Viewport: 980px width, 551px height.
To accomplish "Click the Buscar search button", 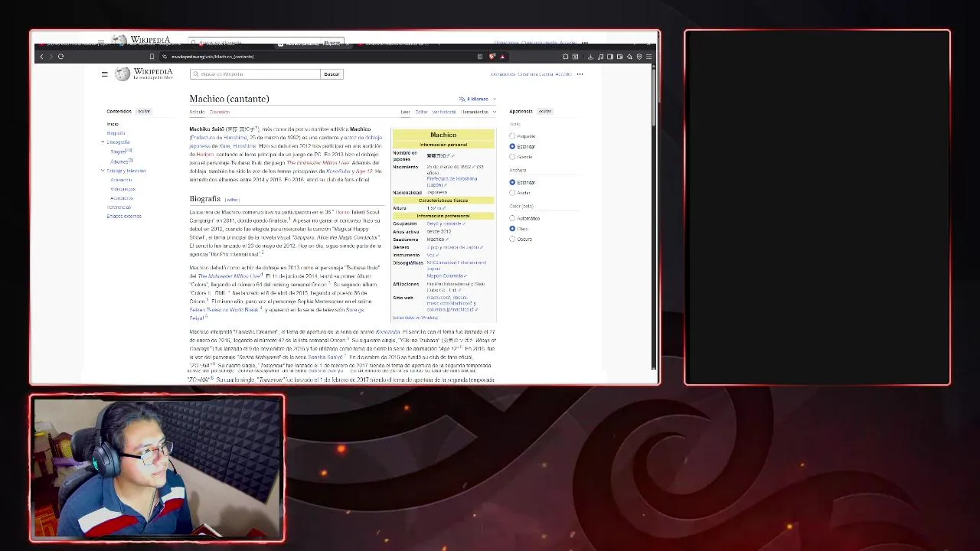I will (332, 74).
